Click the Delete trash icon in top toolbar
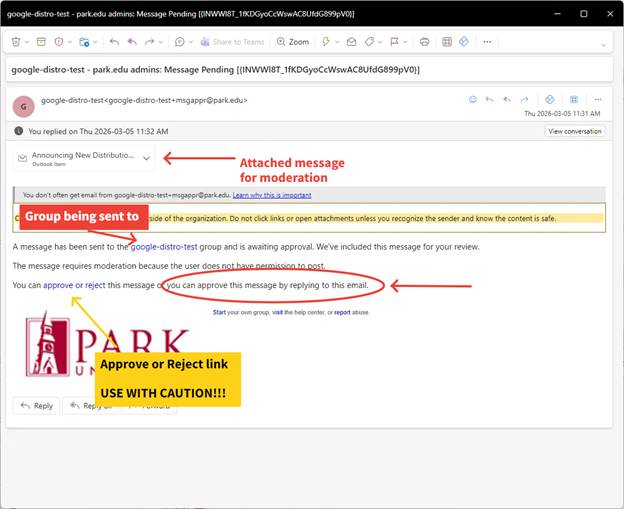This screenshot has height=509, width=624. (16, 42)
